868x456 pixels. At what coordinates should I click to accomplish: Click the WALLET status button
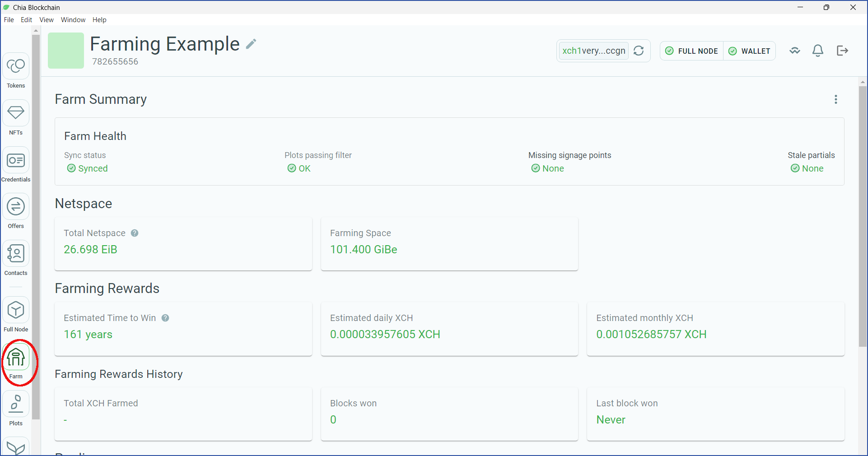coord(750,51)
